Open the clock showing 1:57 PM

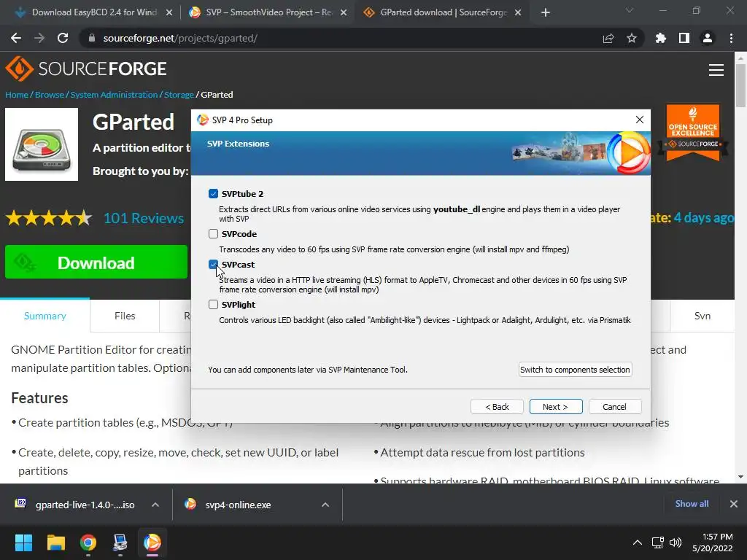(712, 542)
